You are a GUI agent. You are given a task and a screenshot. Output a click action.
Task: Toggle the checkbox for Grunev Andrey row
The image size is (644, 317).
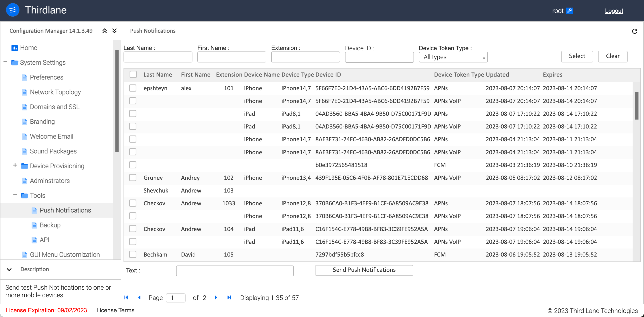point(134,178)
